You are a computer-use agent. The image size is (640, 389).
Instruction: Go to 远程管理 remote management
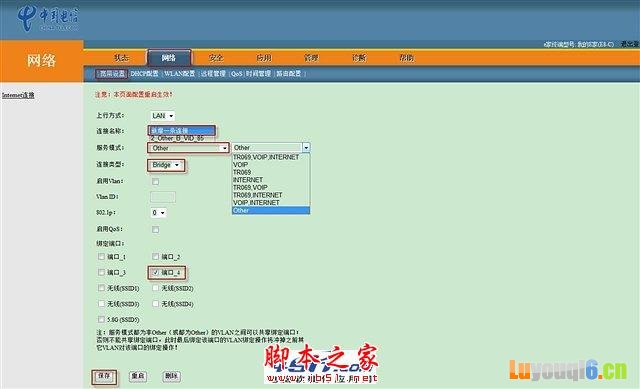pyautogui.click(x=213, y=74)
